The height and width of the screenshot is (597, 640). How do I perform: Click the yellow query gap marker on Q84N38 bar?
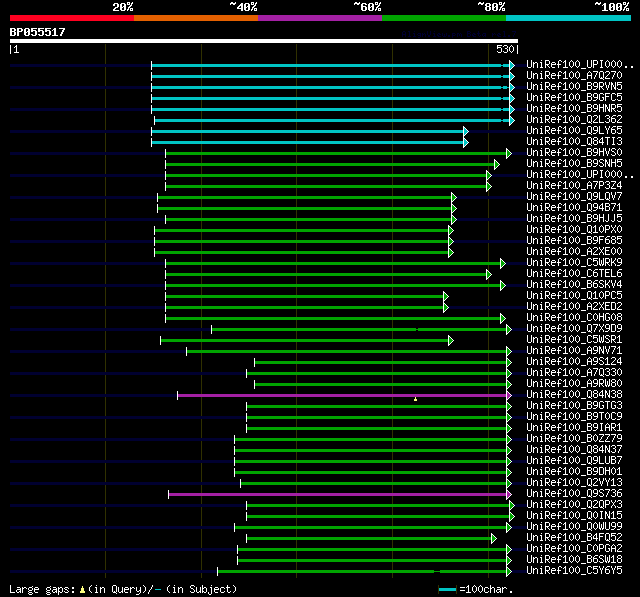pos(416,399)
